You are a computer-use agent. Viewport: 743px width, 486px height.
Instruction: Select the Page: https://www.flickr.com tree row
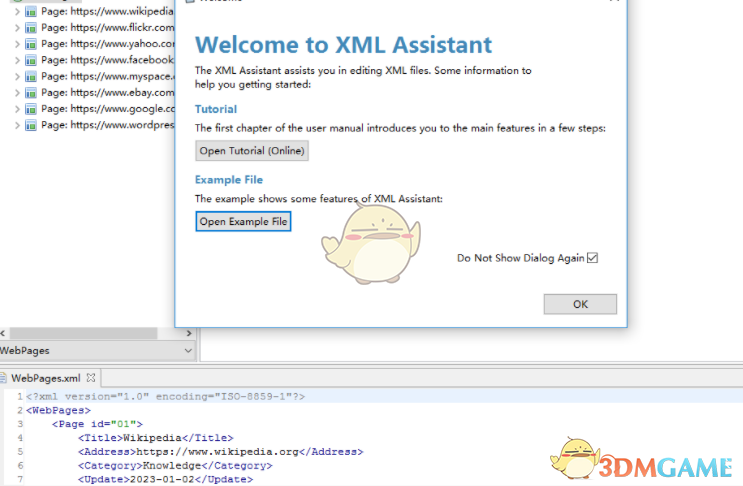point(108,28)
